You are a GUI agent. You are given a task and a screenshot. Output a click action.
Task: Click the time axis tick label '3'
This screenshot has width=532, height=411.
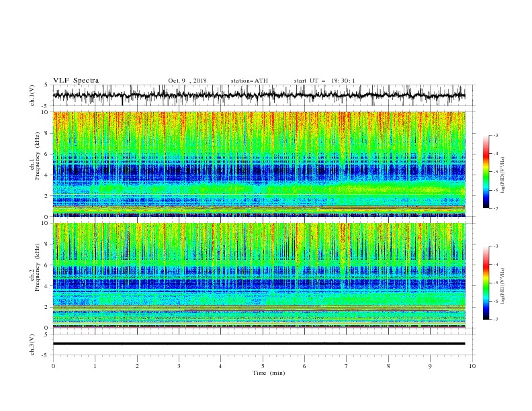(179, 366)
